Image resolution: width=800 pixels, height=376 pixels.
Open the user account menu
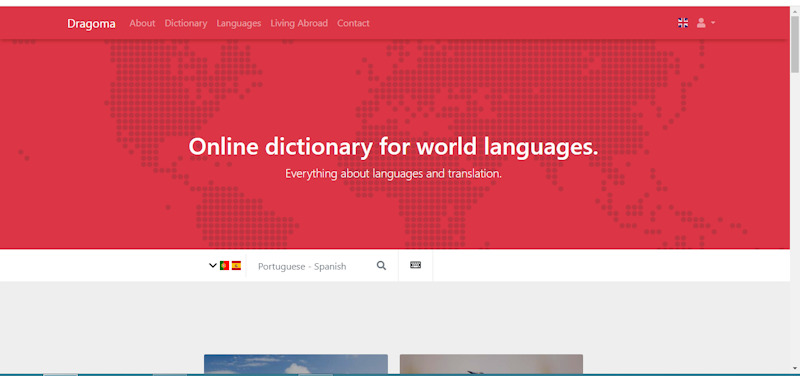coord(706,23)
